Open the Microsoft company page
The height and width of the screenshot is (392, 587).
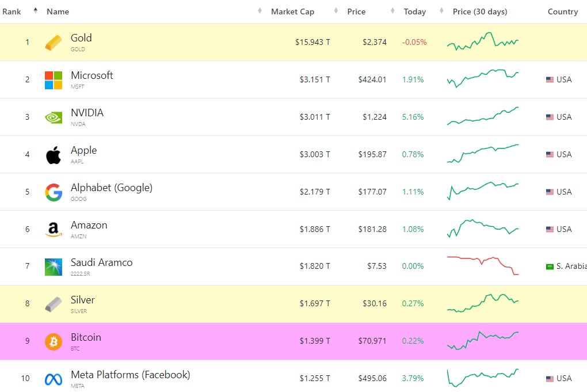click(92, 75)
